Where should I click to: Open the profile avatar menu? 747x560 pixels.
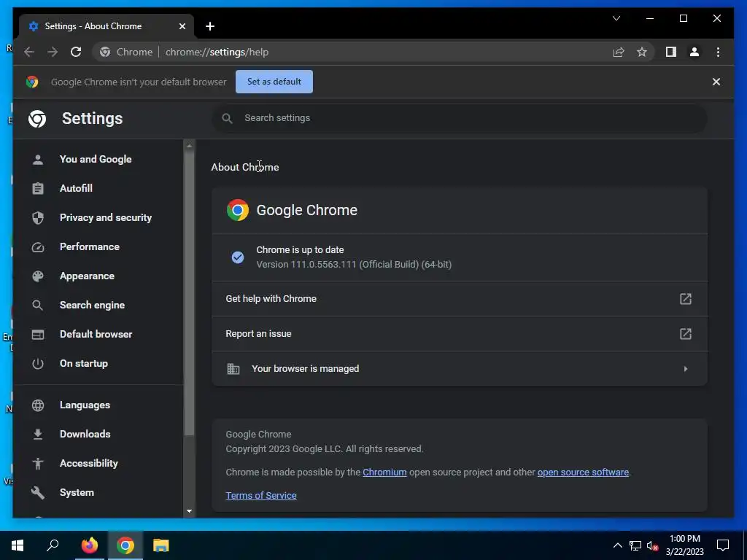click(x=694, y=52)
